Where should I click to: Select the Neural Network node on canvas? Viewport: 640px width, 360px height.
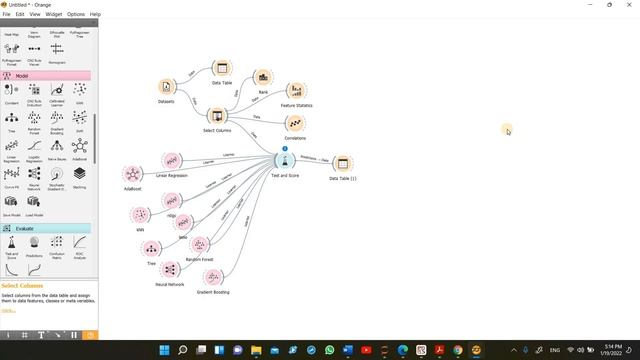point(170,269)
